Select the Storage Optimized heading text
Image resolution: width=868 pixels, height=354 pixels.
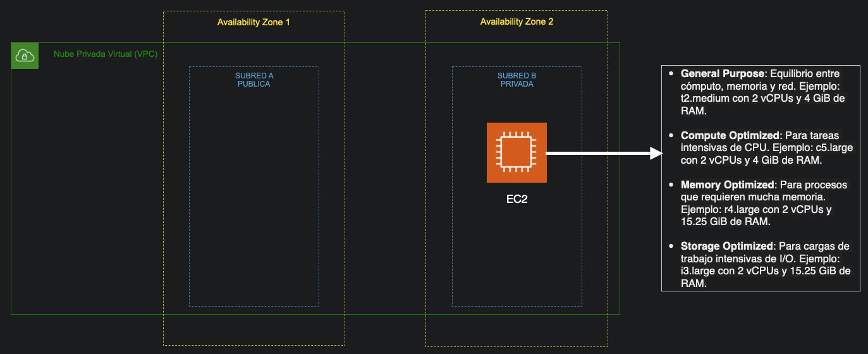click(726, 246)
